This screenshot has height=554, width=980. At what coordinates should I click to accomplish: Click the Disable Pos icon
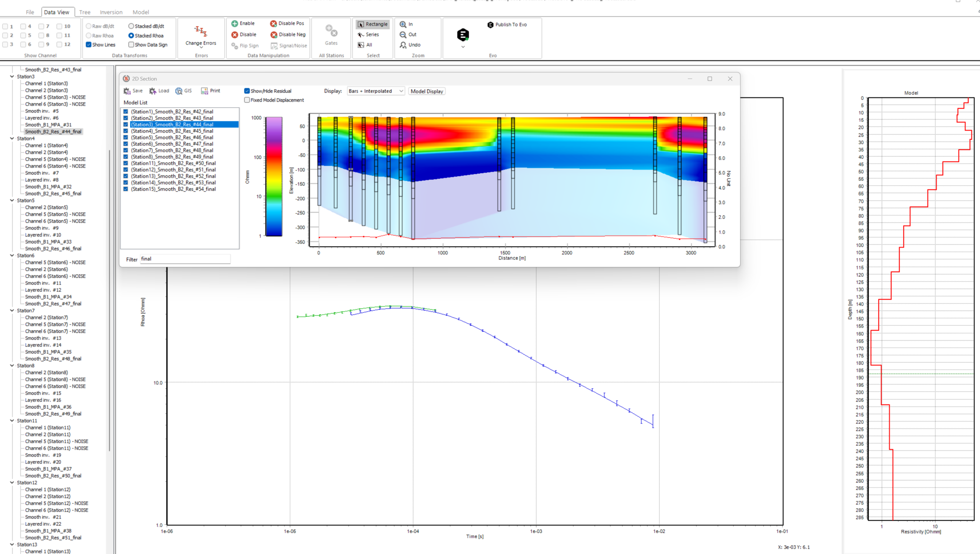tap(273, 24)
